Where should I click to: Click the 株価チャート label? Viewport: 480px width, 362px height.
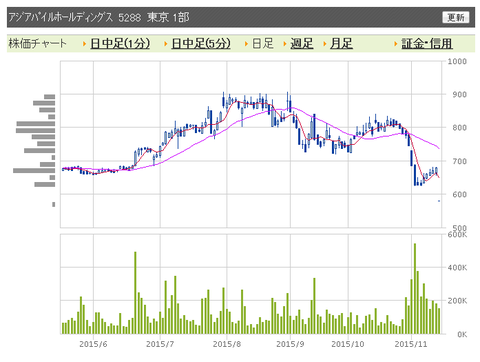37,44
